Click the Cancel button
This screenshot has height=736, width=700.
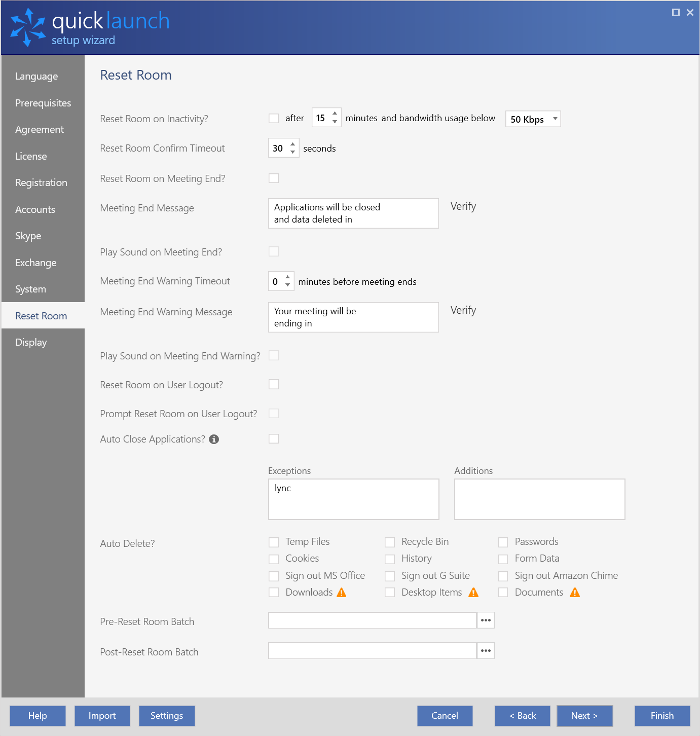coord(445,716)
